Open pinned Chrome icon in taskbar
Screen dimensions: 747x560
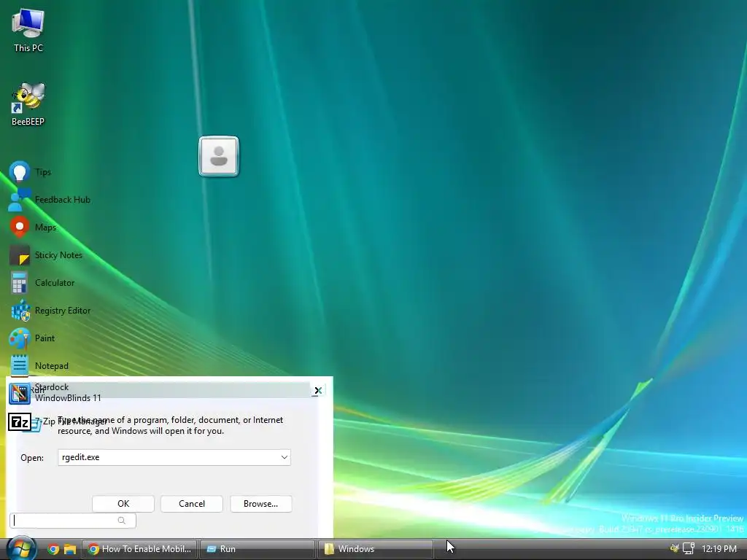[x=53, y=549]
